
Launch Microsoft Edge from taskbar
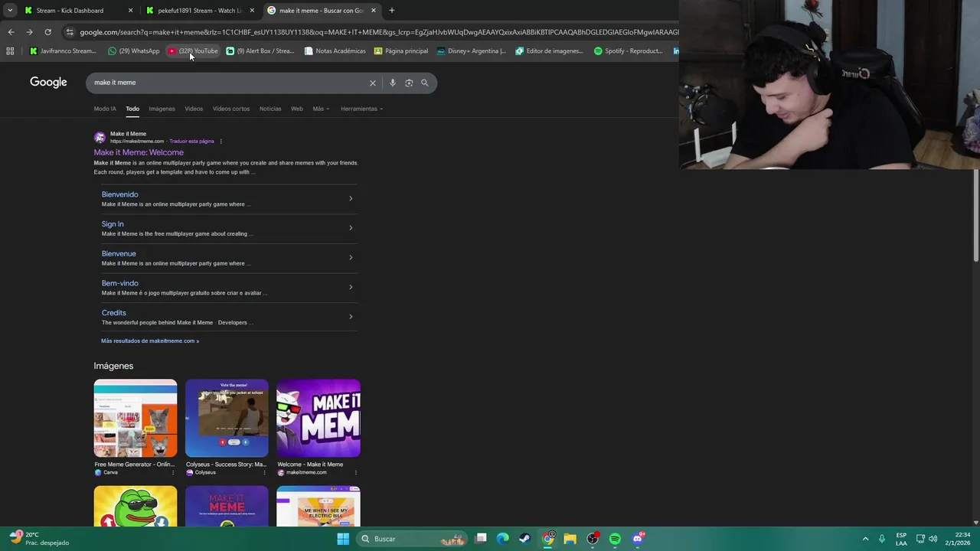pyautogui.click(x=503, y=539)
